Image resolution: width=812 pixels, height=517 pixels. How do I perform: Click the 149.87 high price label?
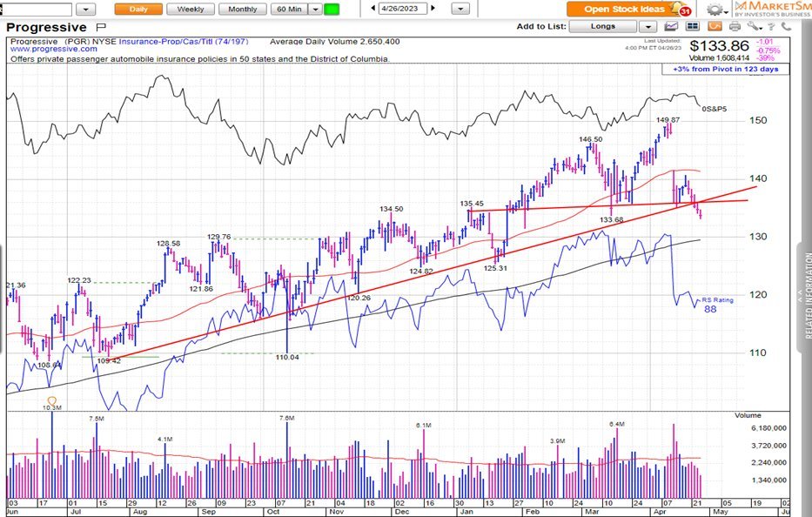pos(668,119)
